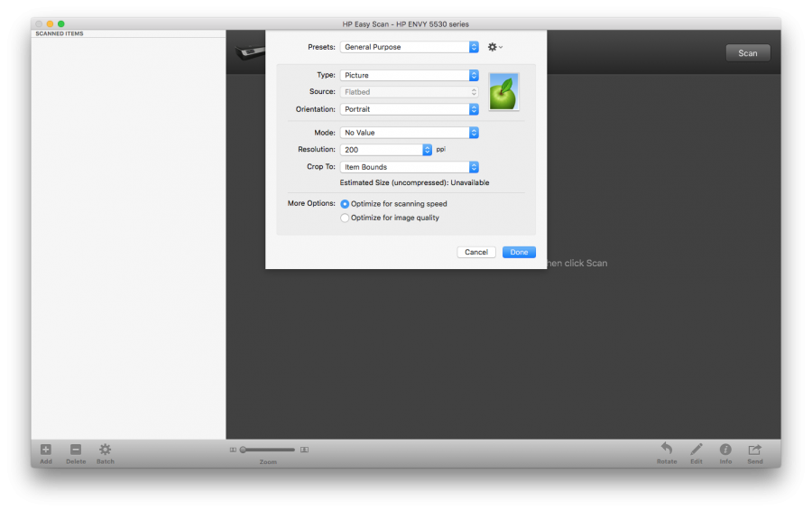
Task: Click the Rotate icon
Action: [x=667, y=449]
